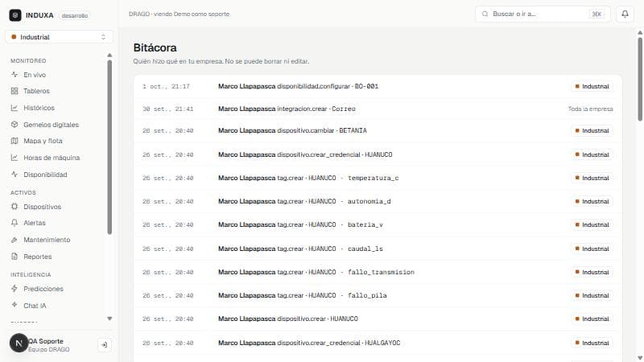644x362 pixels.
Task: Click Toda la empresa label on integracion.crear row
Action: coord(591,109)
